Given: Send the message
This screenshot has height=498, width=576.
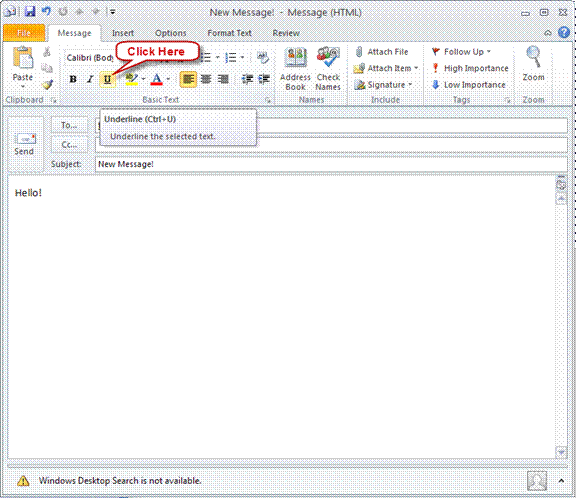Looking at the screenshot, I should click(x=24, y=144).
